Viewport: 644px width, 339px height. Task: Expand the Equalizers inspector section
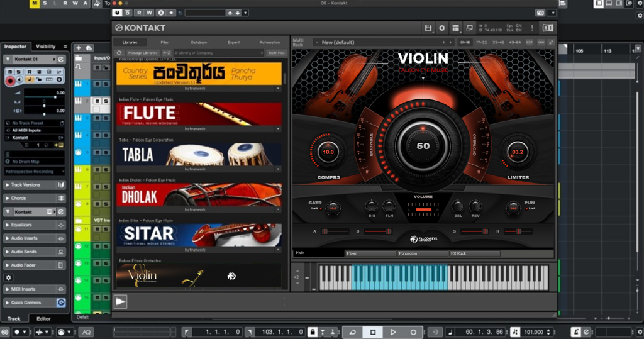pos(35,225)
